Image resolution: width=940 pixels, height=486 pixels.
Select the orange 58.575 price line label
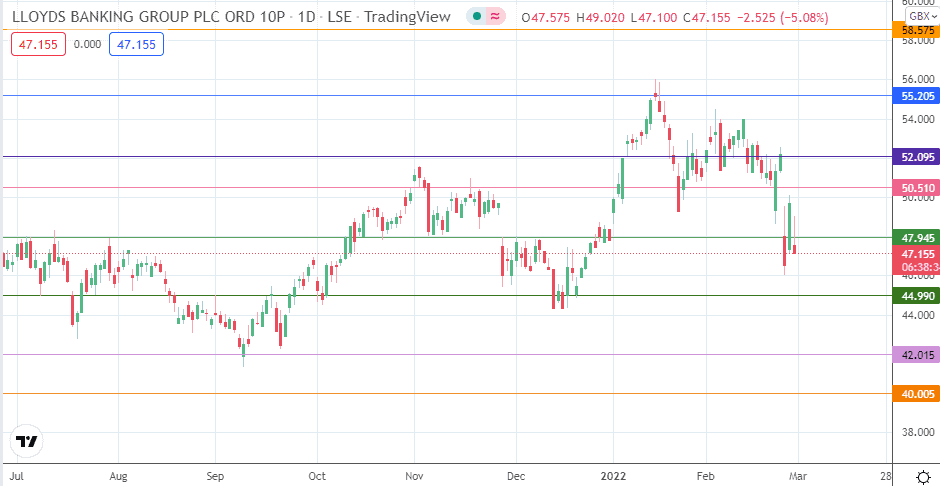[916, 29]
